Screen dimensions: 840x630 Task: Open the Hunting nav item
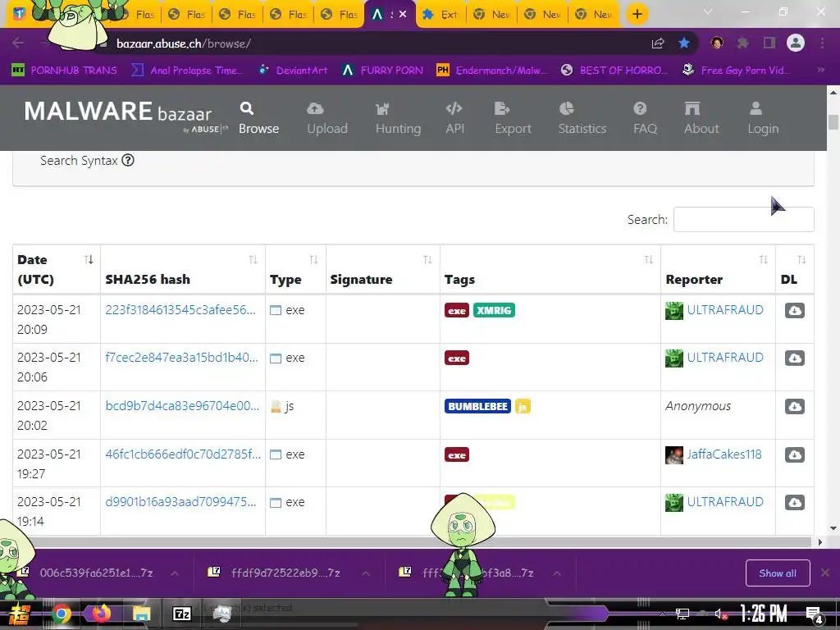(398, 118)
